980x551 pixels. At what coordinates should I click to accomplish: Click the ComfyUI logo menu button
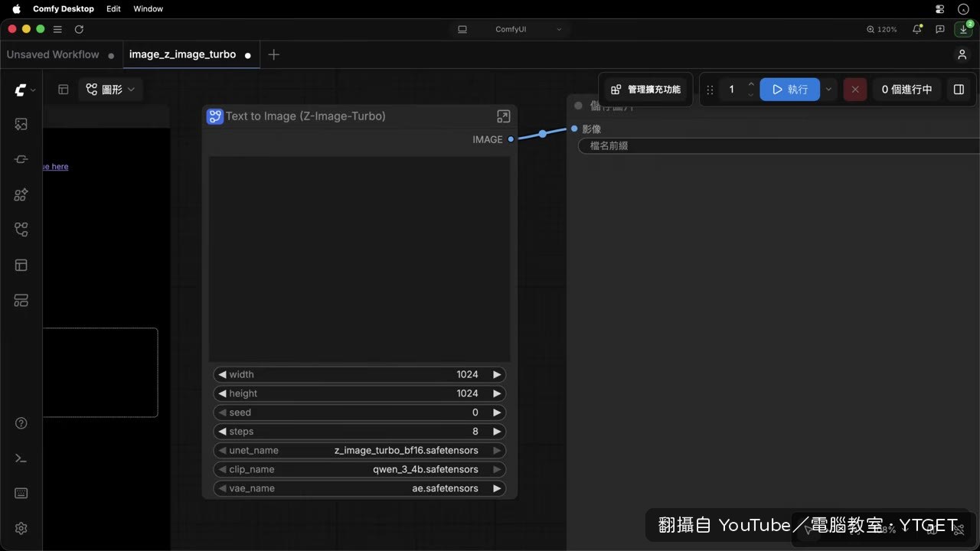pos(24,90)
